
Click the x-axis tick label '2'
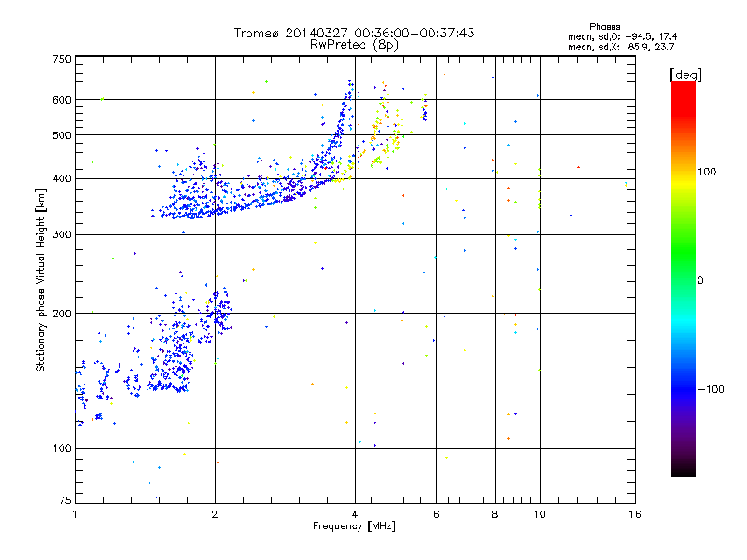click(x=215, y=514)
